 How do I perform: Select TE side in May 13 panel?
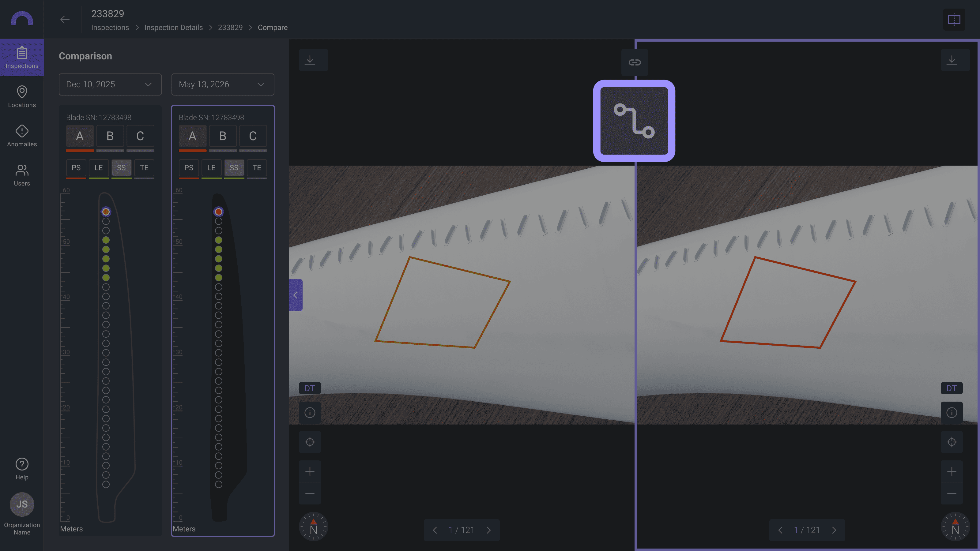tap(257, 168)
